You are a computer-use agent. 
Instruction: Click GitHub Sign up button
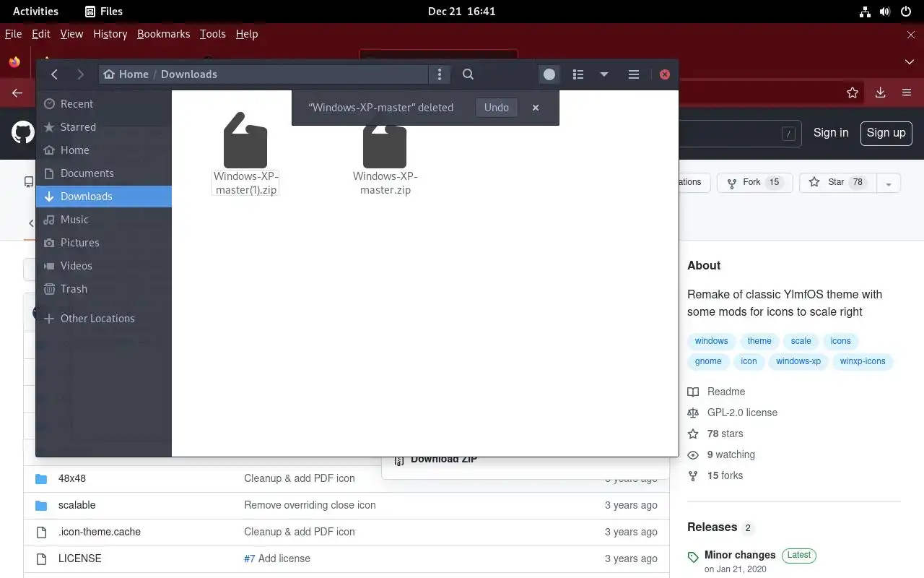(x=886, y=133)
